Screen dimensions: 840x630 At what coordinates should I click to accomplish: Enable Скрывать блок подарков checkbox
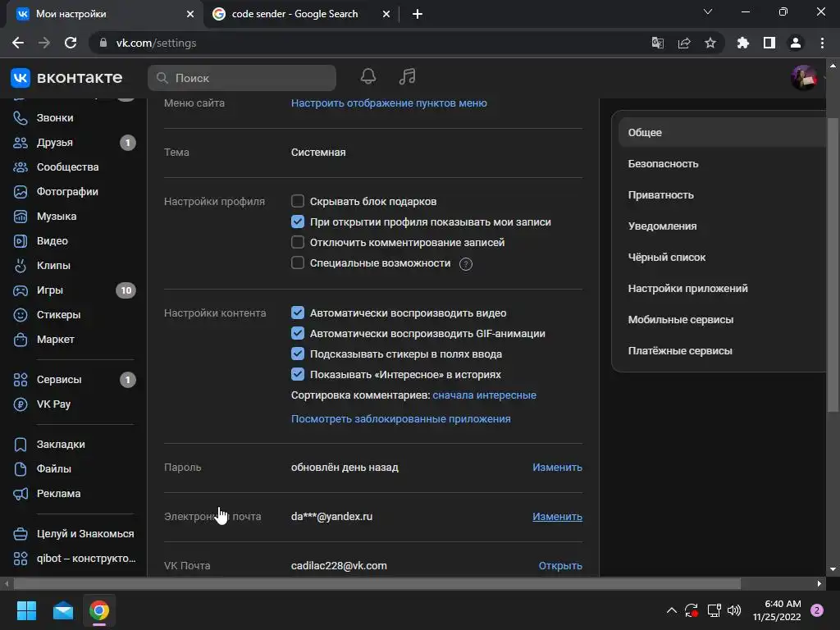[297, 201]
